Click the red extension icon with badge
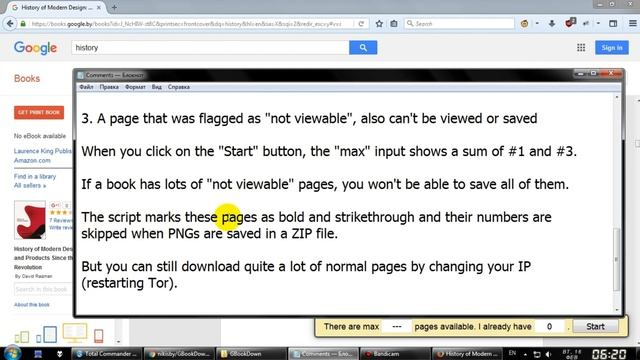This screenshot has height=360, width=640. coord(570,23)
